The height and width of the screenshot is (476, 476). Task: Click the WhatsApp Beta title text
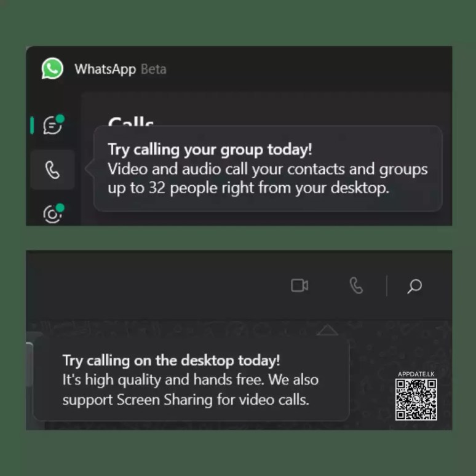click(121, 69)
